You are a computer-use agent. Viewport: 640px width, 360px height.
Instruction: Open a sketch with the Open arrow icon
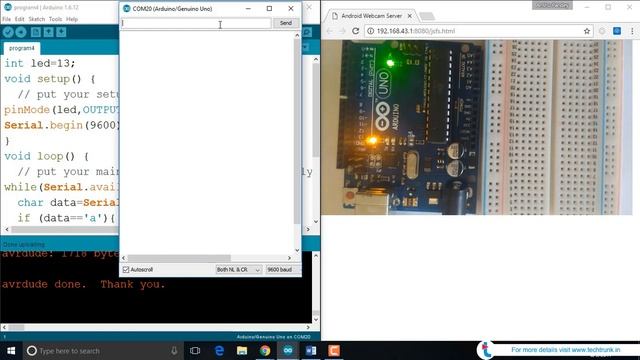coord(49,32)
